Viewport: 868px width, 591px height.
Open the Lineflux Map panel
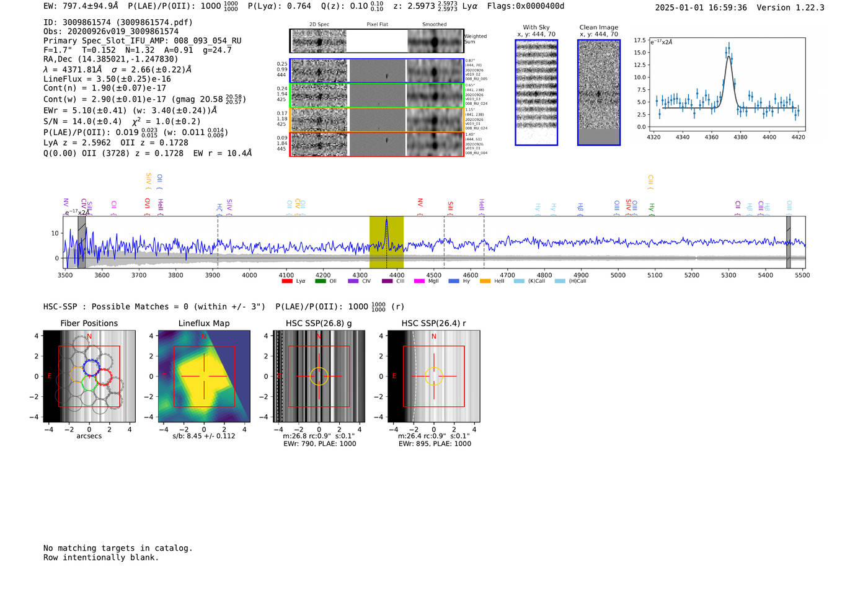[x=204, y=376]
